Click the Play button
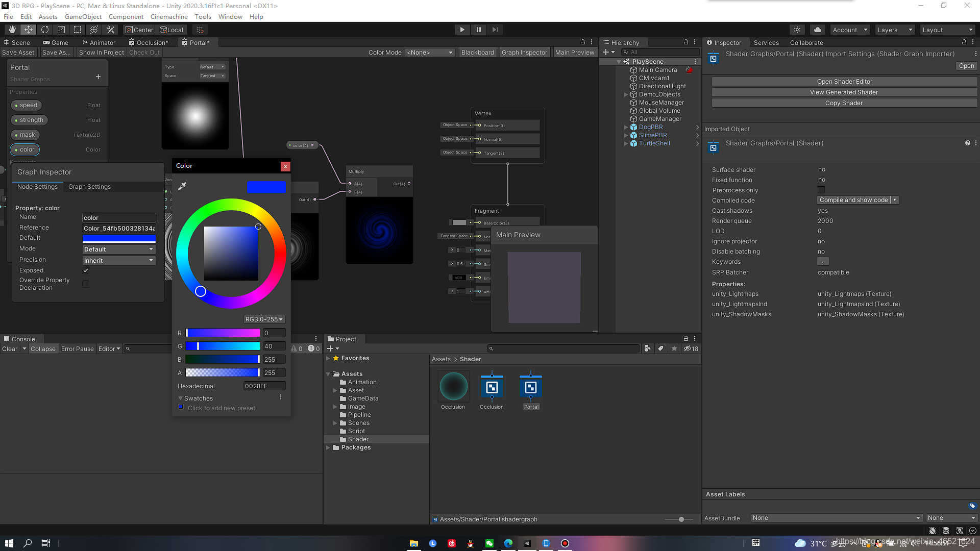The width and height of the screenshot is (980, 551). 462,30
